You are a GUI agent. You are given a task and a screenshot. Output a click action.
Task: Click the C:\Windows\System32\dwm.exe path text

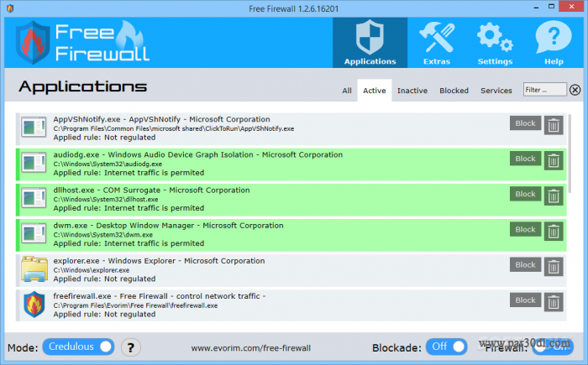[x=102, y=235]
